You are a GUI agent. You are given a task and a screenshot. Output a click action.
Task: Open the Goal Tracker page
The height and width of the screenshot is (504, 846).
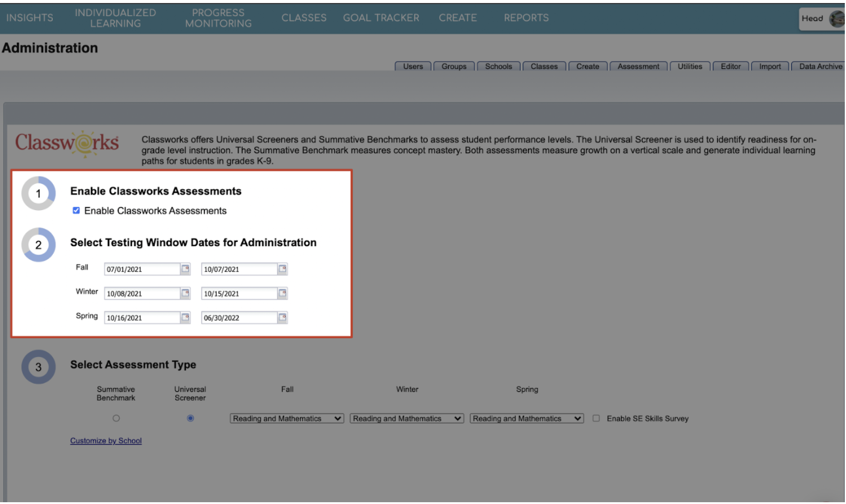pyautogui.click(x=381, y=18)
